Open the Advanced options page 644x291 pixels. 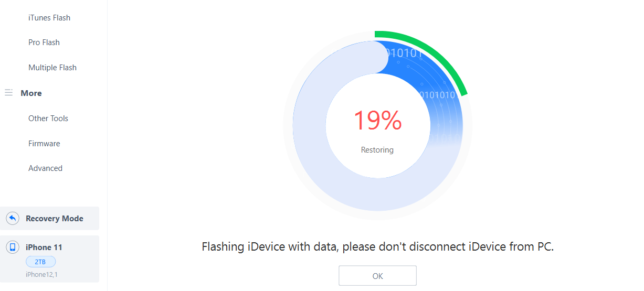(45, 168)
